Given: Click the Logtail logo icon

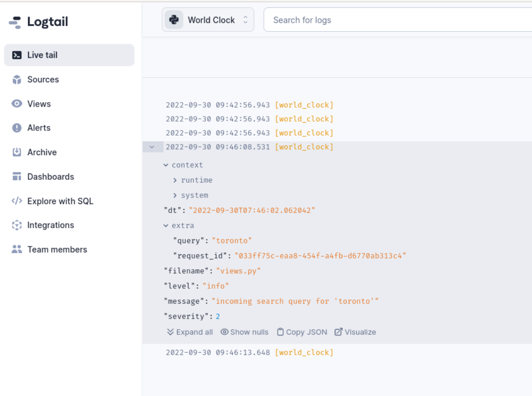Looking at the screenshot, I should pyautogui.click(x=15, y=22).
